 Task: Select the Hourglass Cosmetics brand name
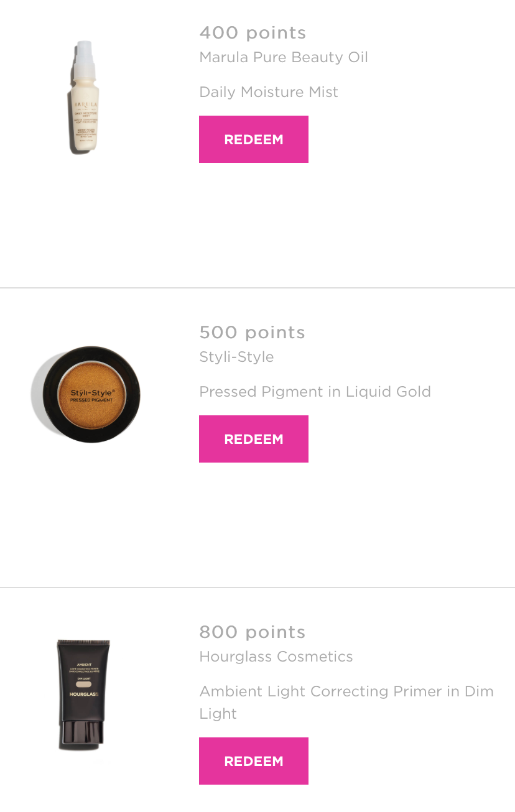(x=276, y=657)
